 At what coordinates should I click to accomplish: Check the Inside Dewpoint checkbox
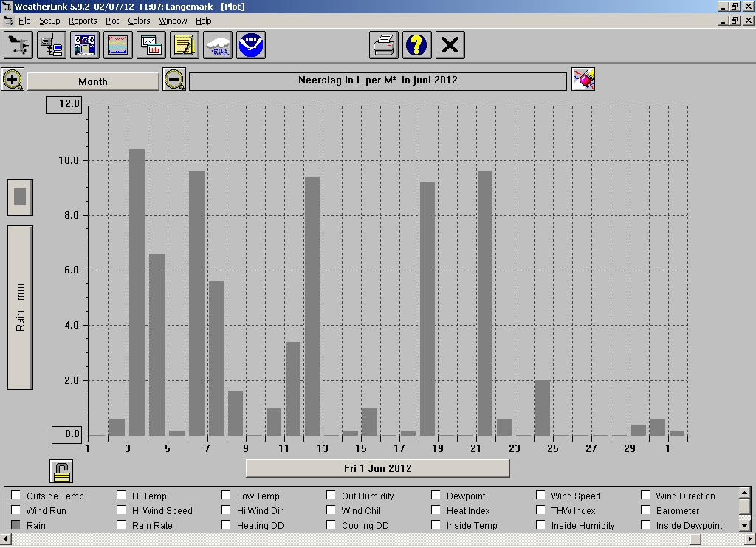coord(645,525)
